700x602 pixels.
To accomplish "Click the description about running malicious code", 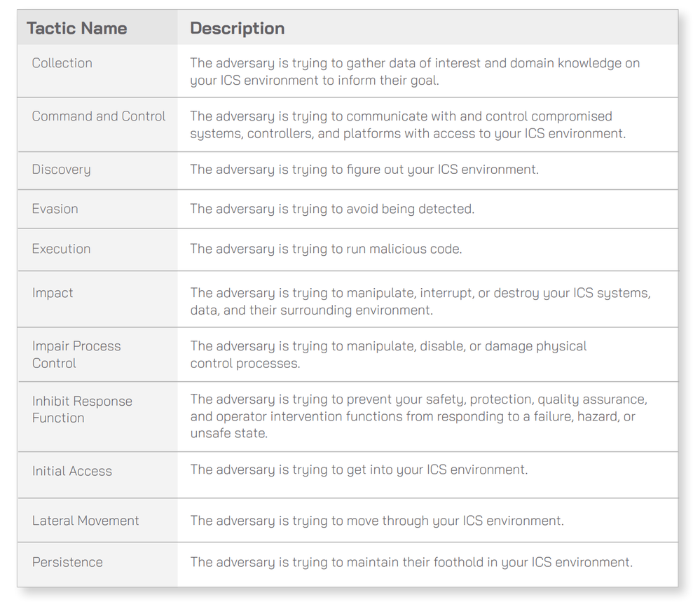I will [x=326, y=249].
